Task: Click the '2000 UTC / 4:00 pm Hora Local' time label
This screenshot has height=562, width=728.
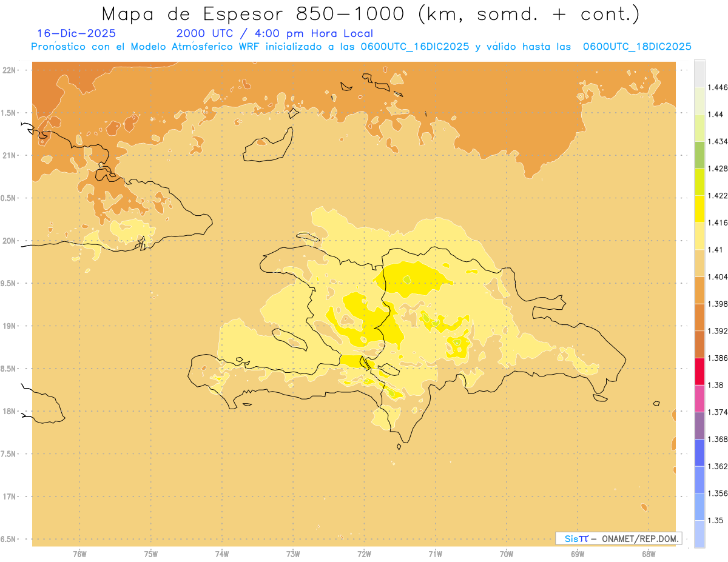Action: coord(275,33)
